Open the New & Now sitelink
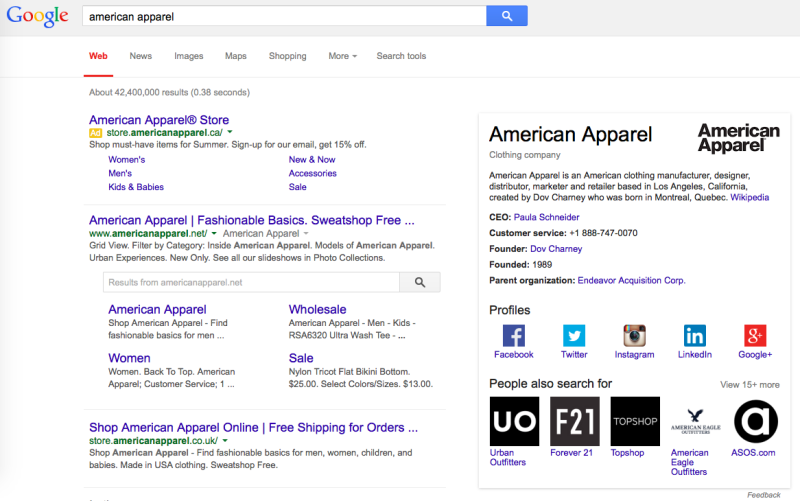The height and width of the screenshot is (501, 800). point(312,160)
